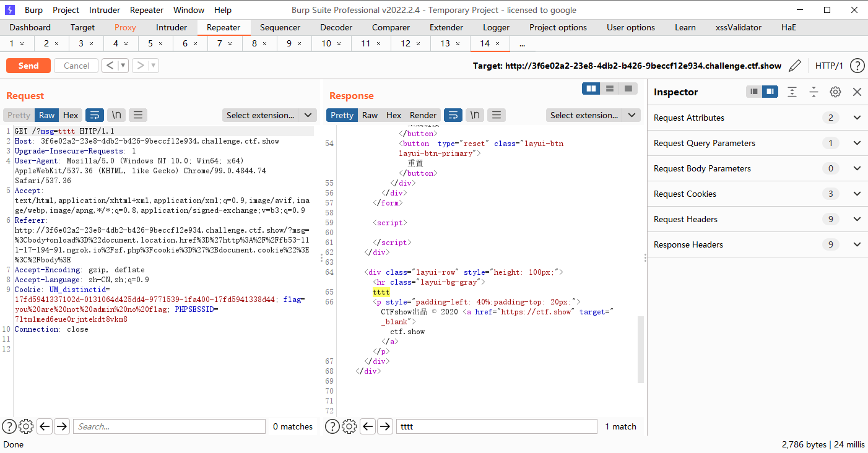Open Request Select extension dropdown
Screen dimensions: 868x453
click(x=269, y=115)
